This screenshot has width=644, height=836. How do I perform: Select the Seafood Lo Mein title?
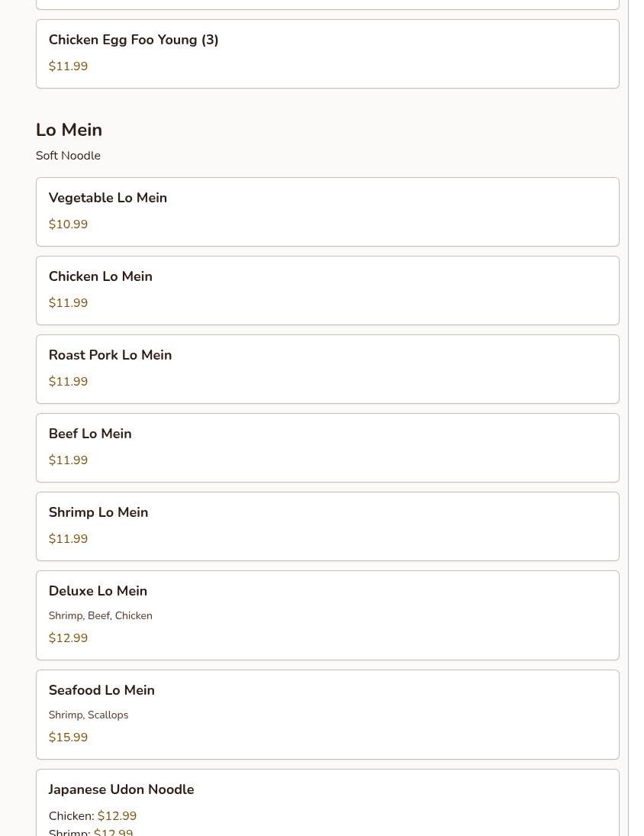coord(101,690)
